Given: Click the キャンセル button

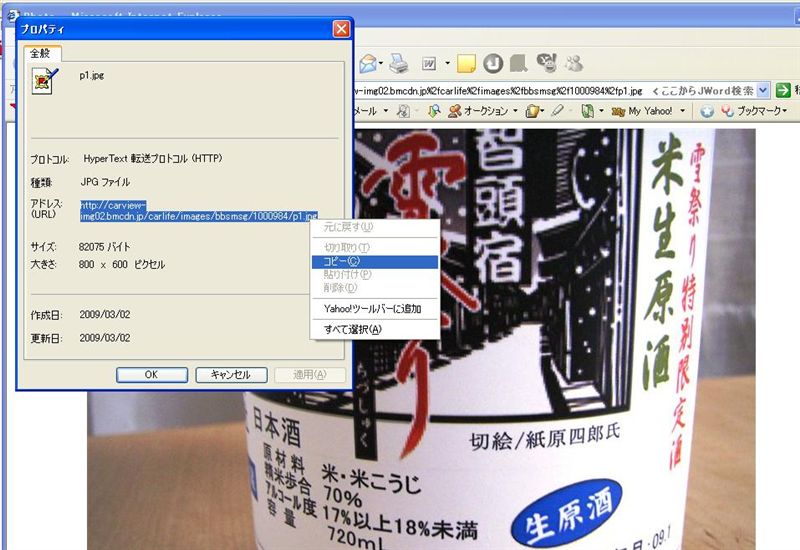Looking at the screenshot, I should pyautogui.click(x=231, y=375).
